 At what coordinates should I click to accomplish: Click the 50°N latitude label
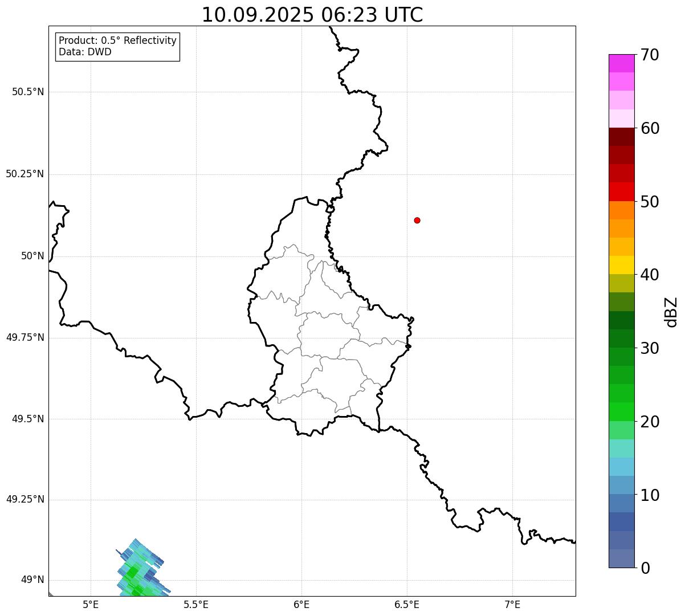(x=32, y=256)
